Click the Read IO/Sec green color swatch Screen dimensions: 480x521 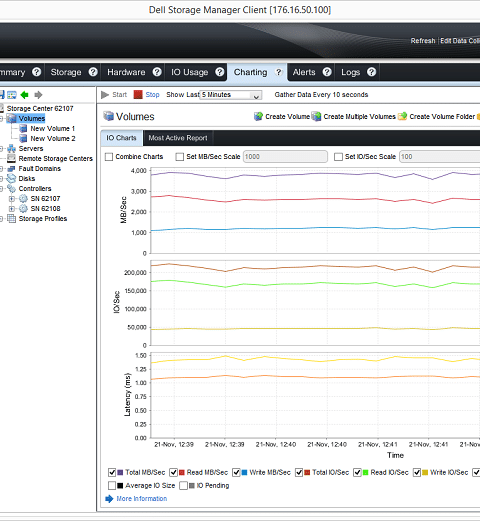point(365,472)
